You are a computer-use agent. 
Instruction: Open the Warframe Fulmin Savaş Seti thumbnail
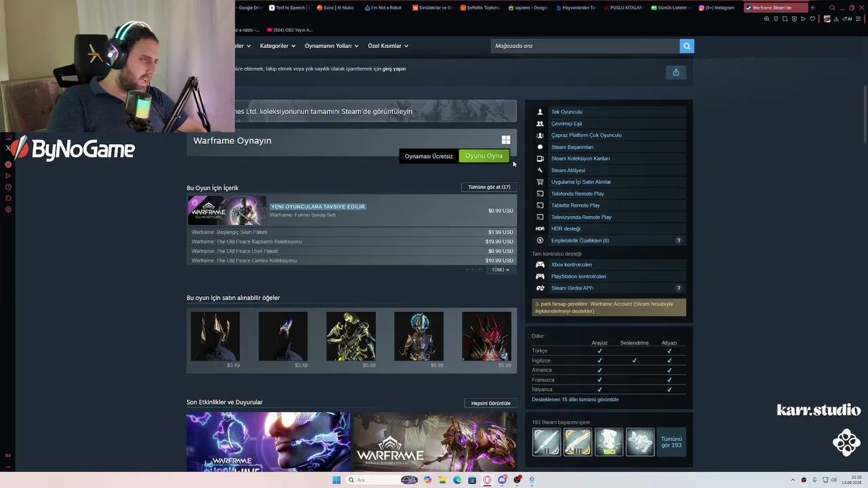[x=227, y=211]
